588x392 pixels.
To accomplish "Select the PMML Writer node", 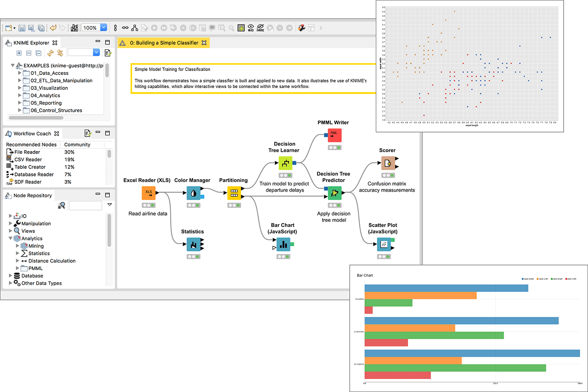I will coord(334,135).
